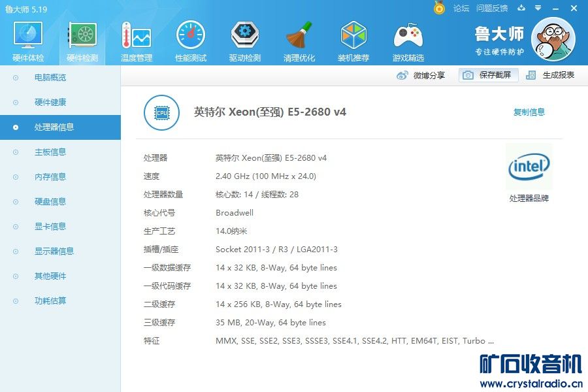Click 生成报表 generate report button
This screenshot has width=588, height=392.
pos(550,75)
